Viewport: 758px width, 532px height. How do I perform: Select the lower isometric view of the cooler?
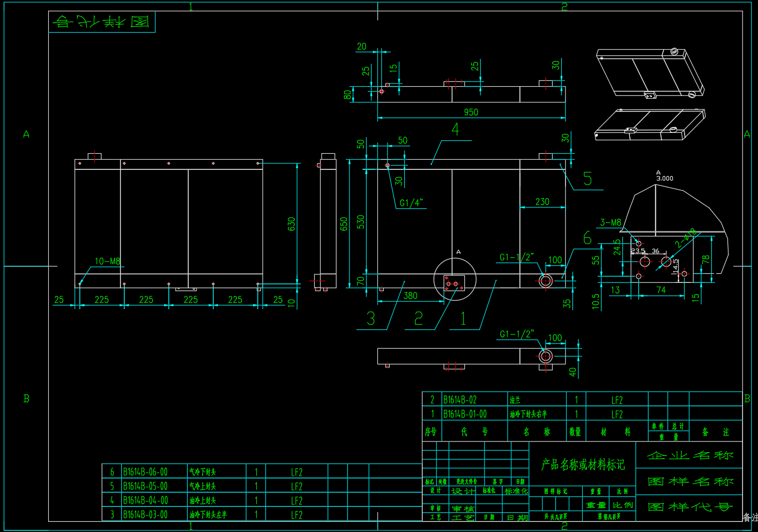[x=650, y=124]
